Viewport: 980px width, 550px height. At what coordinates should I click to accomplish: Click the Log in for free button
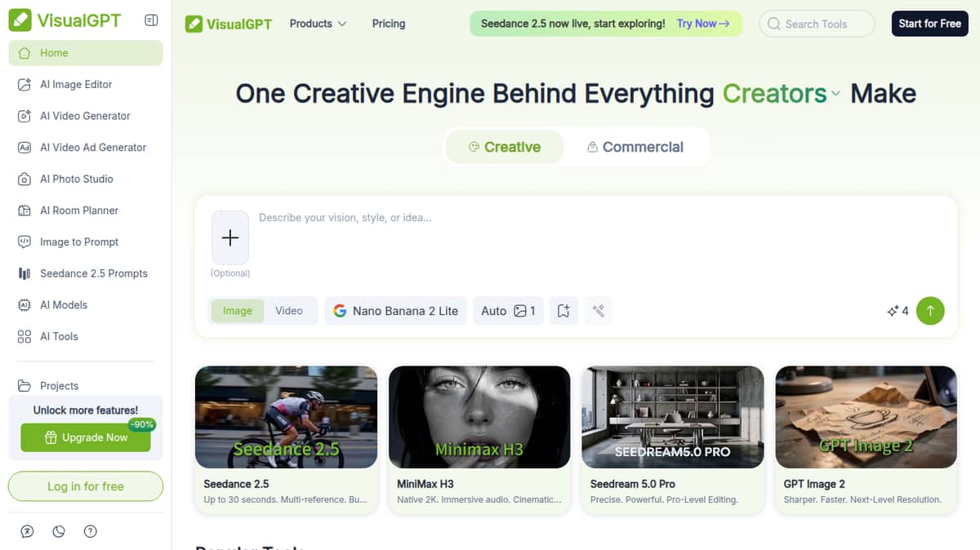tap(86, 486)
